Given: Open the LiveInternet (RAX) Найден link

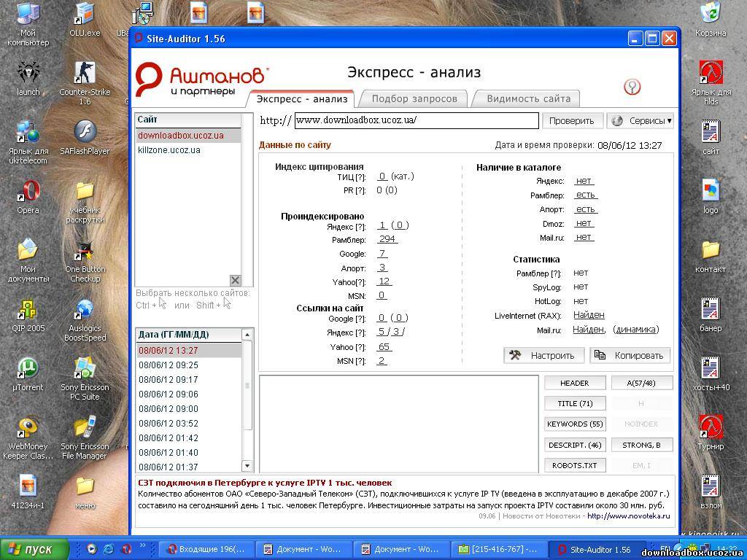Looking at the screenshot, I should coord(589,315).
